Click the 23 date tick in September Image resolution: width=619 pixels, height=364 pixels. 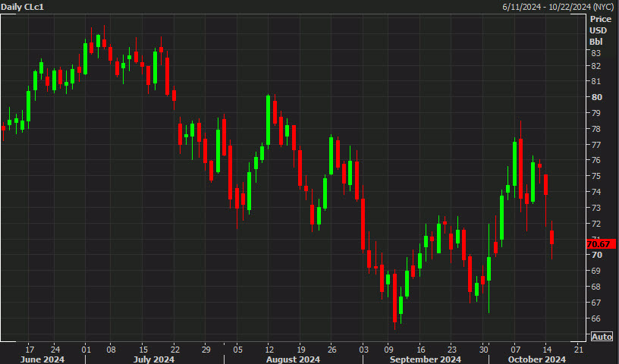pyautogui.click(x=452, y=350)
